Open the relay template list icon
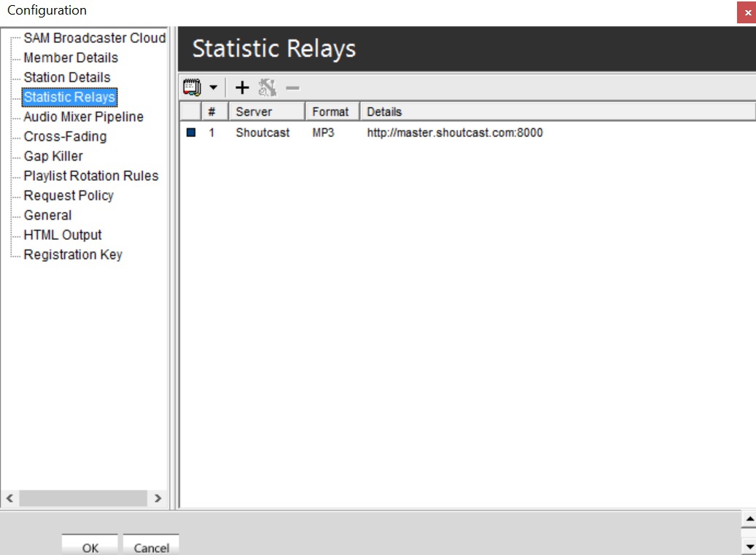The height and width of the screenshot is (555, 756). point(192,88)
